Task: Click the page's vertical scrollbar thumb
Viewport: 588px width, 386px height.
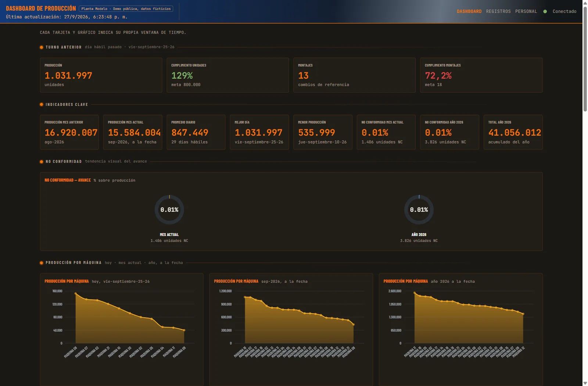Action: [585, 59]
